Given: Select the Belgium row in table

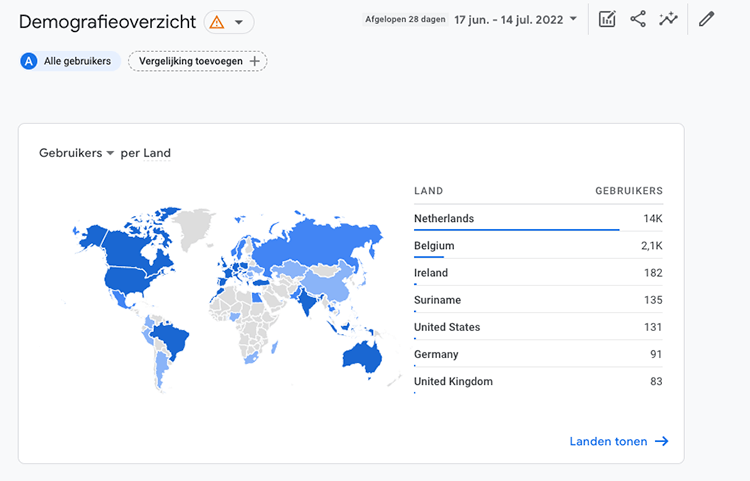Looking at the screenshot, I should 538,245.
